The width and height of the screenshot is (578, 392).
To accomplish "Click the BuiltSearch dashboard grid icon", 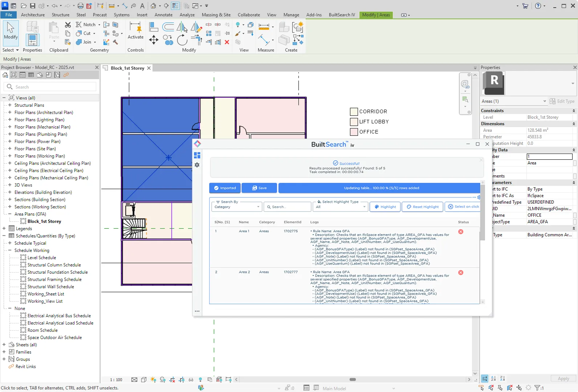I will pos(197,155).
